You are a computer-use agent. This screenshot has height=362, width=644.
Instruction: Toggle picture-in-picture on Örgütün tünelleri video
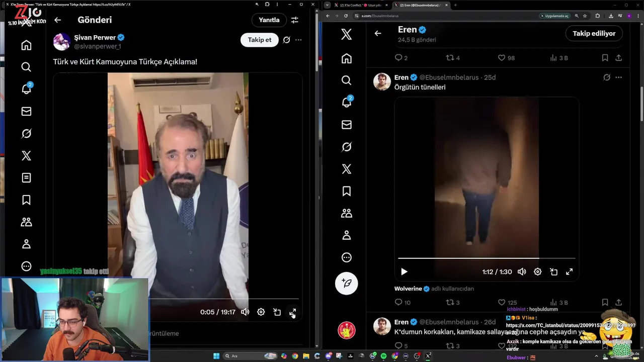553,271
